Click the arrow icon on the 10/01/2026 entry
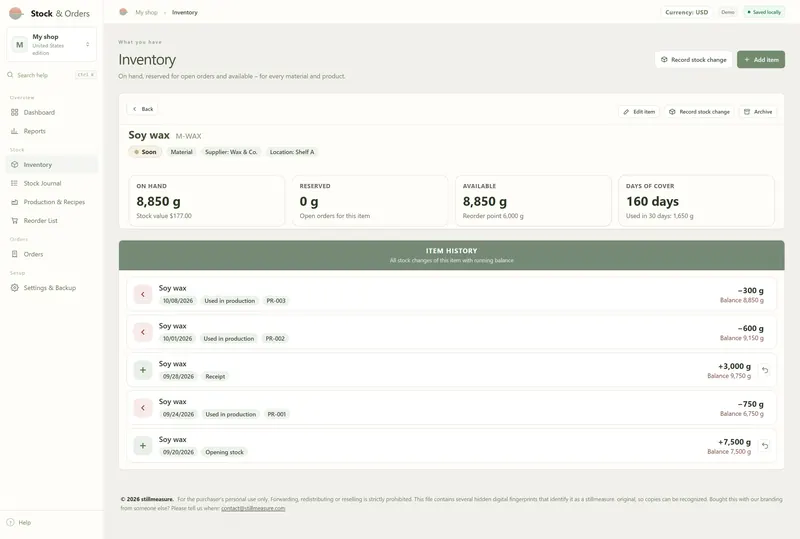The image size is (800, 539). [143, 332]
